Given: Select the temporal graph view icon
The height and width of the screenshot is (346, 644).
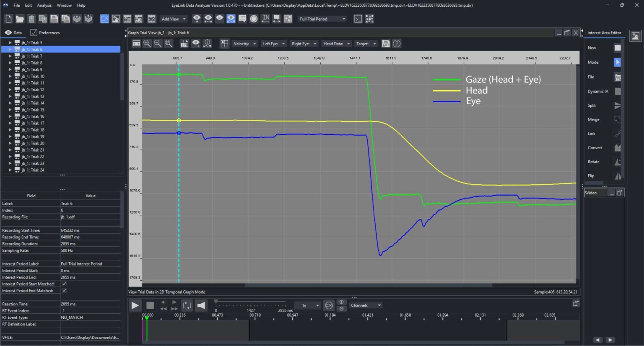Looking at the screenshot, I should pos(104,19).
